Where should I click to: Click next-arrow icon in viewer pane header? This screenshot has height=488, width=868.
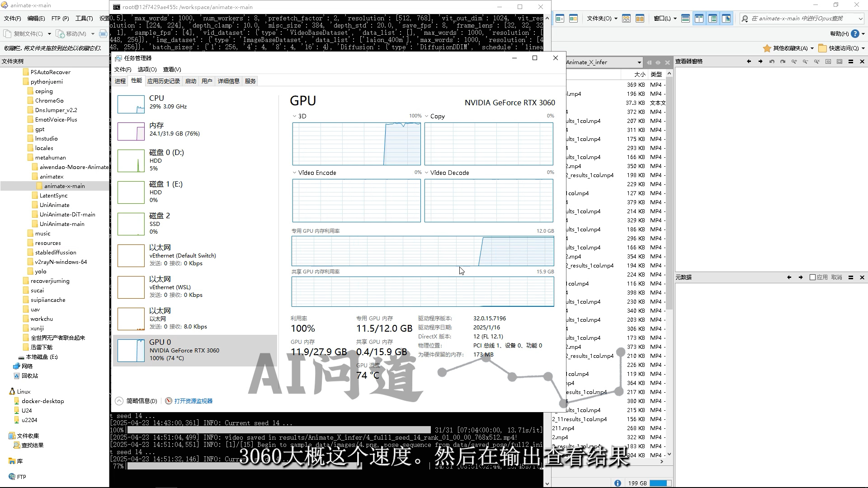click(760, 61)
